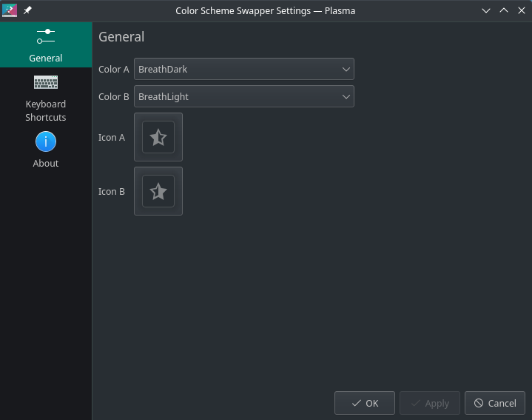Click the Apply button
The width and height of the screenshot is (532, 420).
click(430, 403)
